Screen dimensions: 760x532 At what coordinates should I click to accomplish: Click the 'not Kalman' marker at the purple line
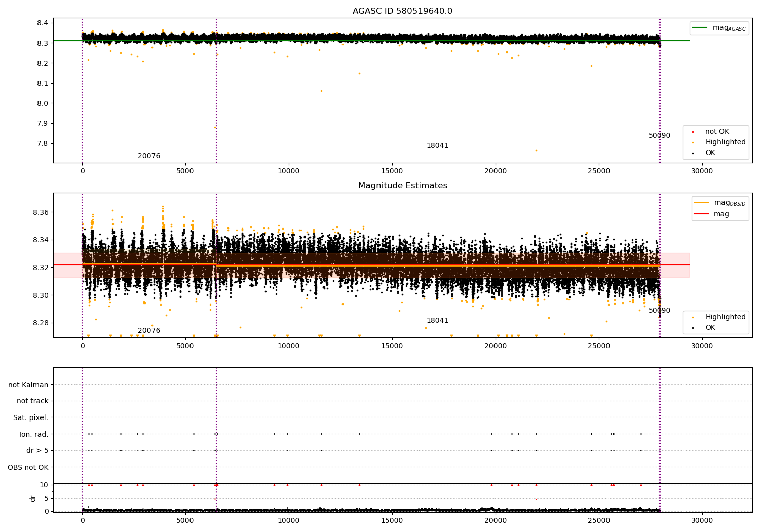216,385
